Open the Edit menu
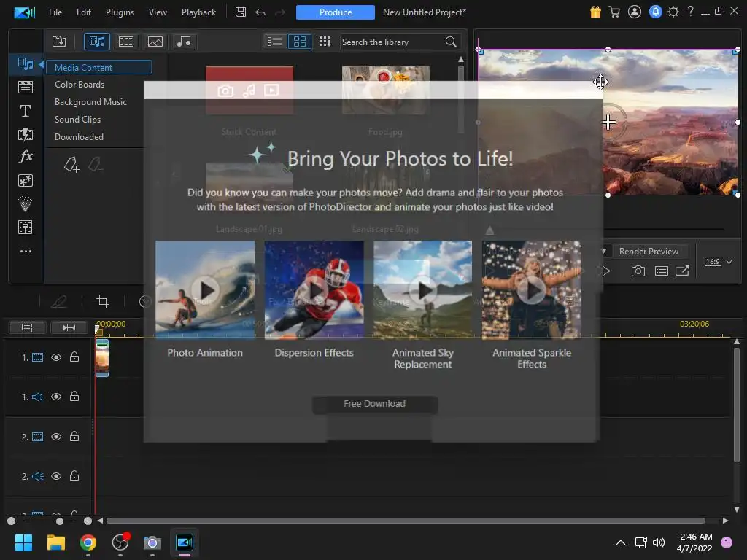 pos(83,12)
